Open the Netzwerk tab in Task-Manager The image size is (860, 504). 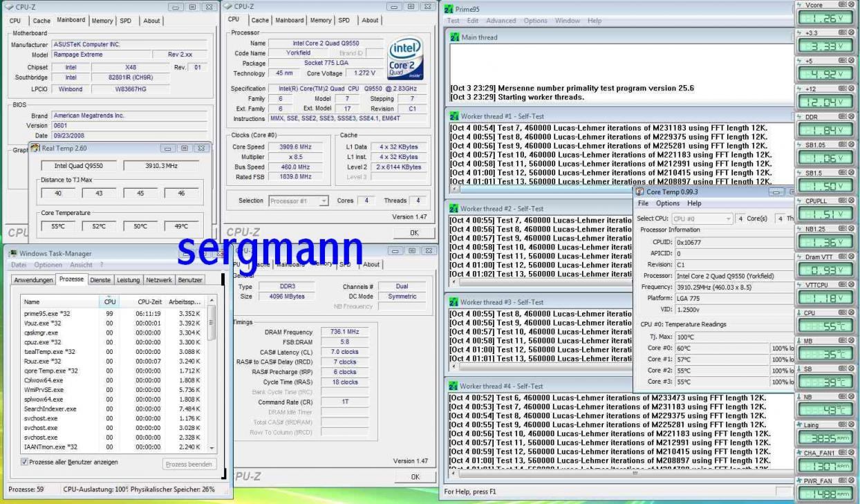click(x=159, y=279)
